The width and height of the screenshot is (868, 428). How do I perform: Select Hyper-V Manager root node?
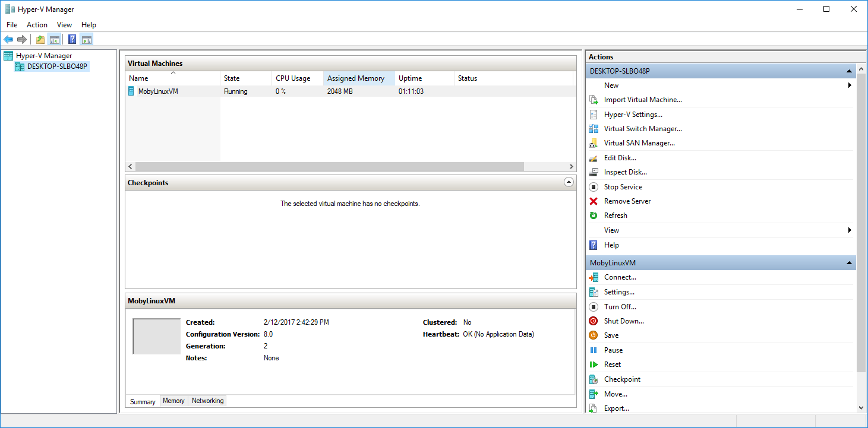(44, 56)
